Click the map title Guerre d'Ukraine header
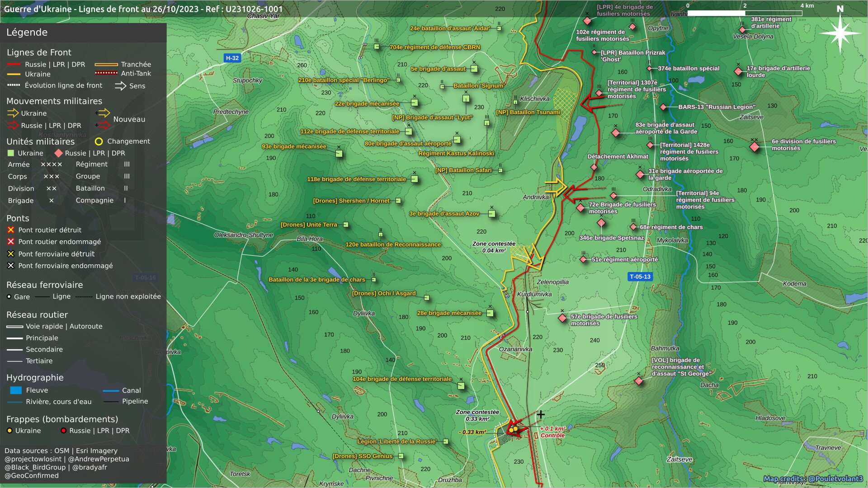 (143, 9)
